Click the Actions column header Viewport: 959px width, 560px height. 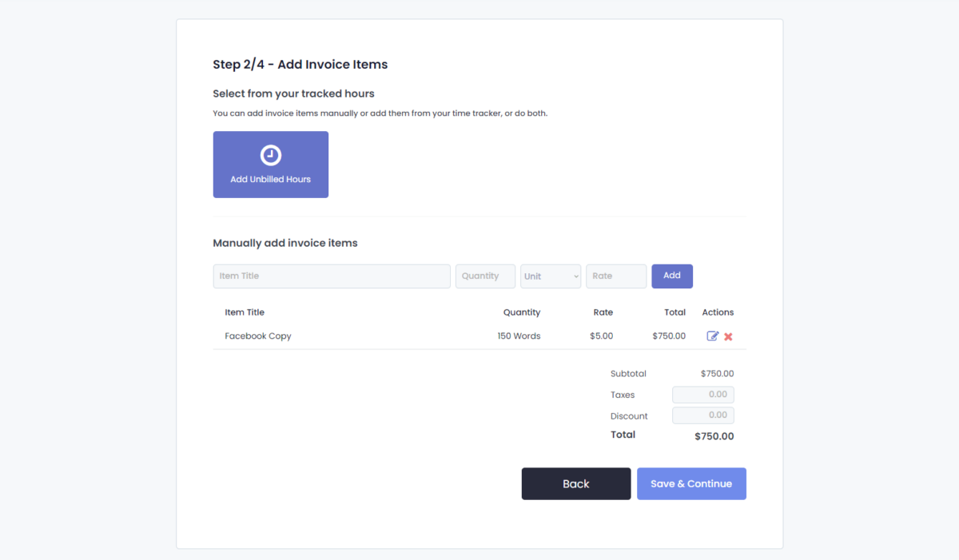[x=717, y=312]
